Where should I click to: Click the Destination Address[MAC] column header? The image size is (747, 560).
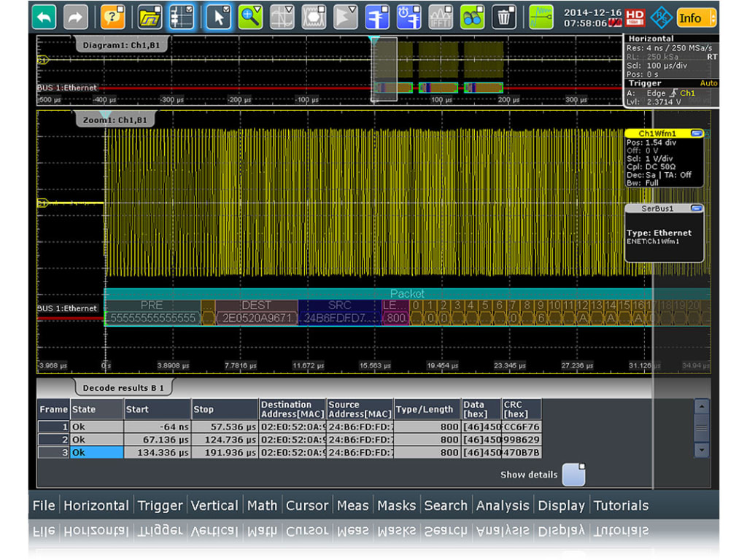pos(293,409)
